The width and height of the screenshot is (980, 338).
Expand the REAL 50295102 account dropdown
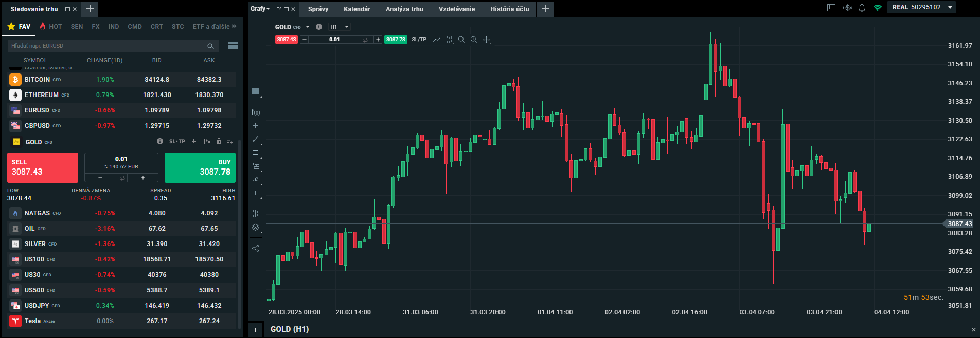click(950, 7)
